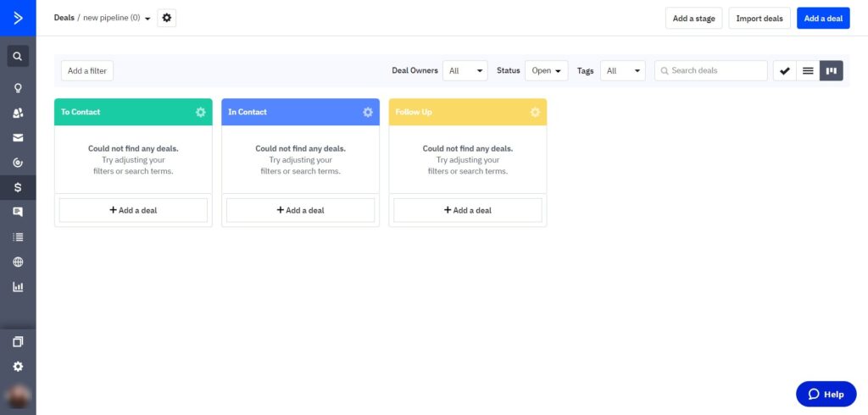Open the lightbulb ideas icon in sidebar
Viewport: 868px width, 415px height.
point(18,88)
